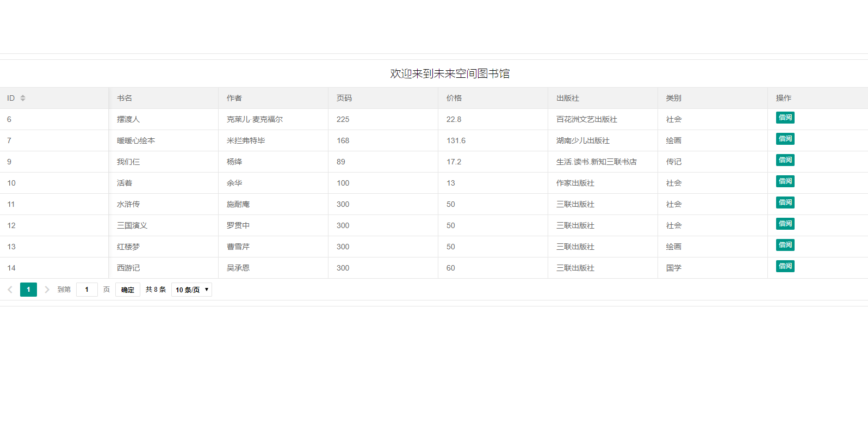The height and width of the screenshot is (448, 868).
Task: Click author 曹雪芹
Action: pos(238,247)
